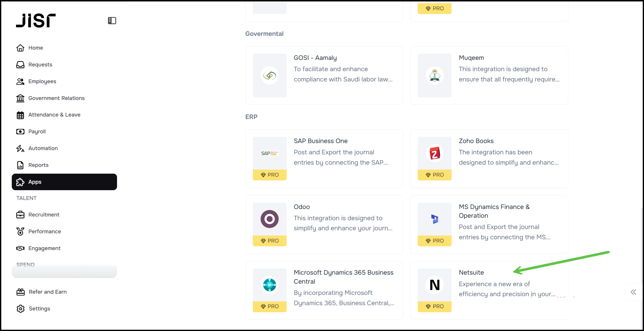Open the GOSI - Aamaly integration card
This screenshot has width=644, height=331.
[324, 75]
